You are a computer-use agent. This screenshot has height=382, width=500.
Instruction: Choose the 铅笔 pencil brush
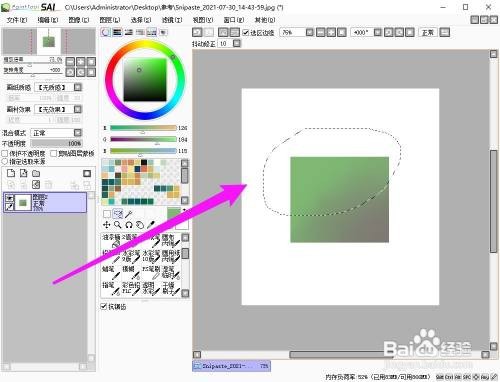point(111,256)
